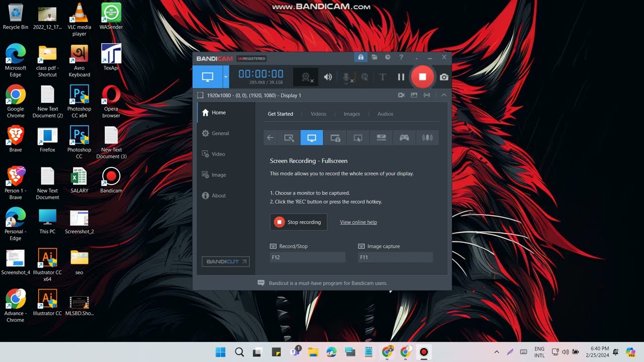Select HDMI device recording mode icon
This screenshot has height=362, width=644.
pos(381,138)
